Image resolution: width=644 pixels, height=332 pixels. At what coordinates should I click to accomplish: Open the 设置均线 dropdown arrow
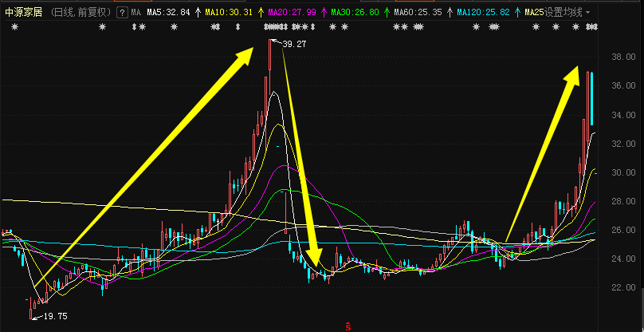coord(588,13)
